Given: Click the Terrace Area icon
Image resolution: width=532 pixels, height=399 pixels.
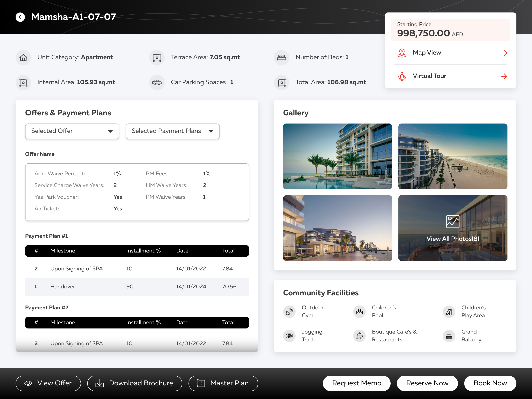Looking at the screenshot, I should pyautogui.click(x=157, y=57).
